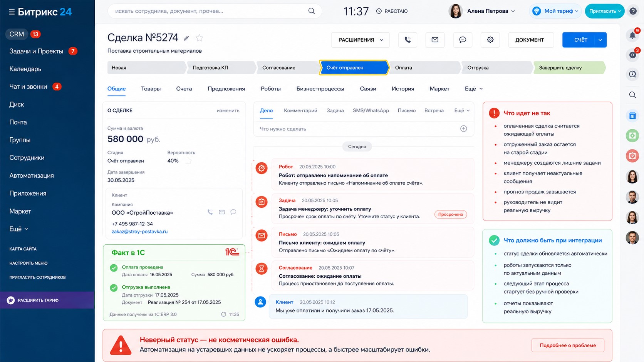Screen dimensions: 644x362
Task: Click the Пригласить button
Action: [x=605, y=11]
